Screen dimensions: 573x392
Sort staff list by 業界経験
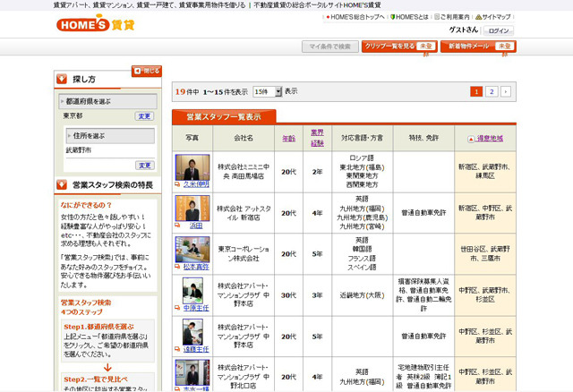(x=317, y=138)
